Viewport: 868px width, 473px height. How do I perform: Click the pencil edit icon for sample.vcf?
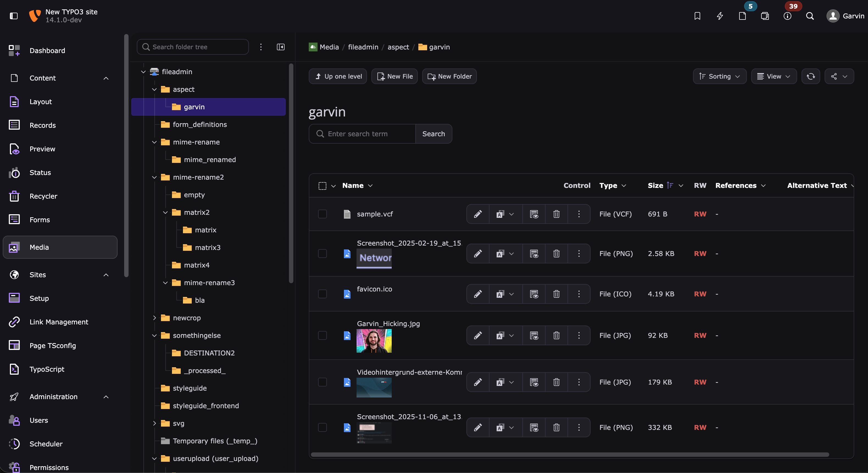coord(477,214)
